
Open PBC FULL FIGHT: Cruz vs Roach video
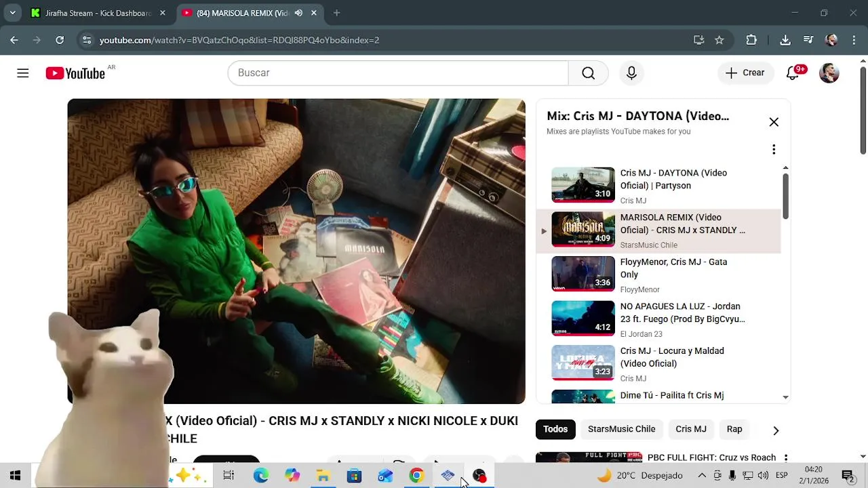point(711,457)
